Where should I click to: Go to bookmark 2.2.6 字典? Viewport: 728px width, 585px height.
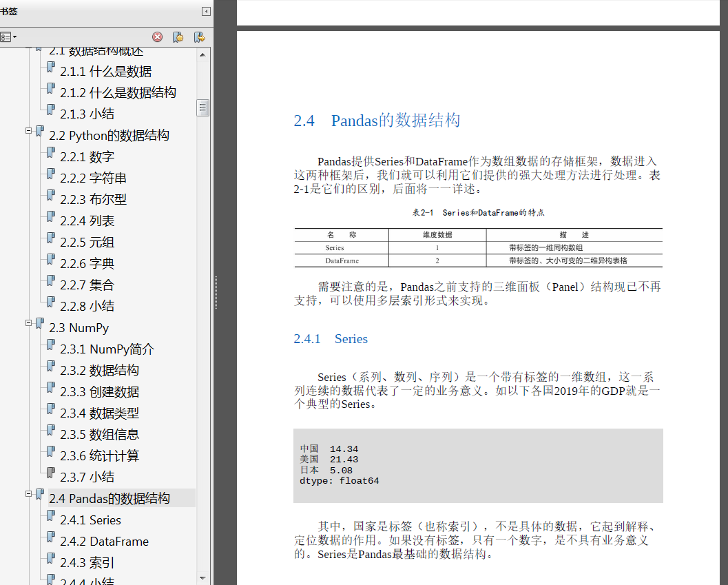[x=87, y=263]
